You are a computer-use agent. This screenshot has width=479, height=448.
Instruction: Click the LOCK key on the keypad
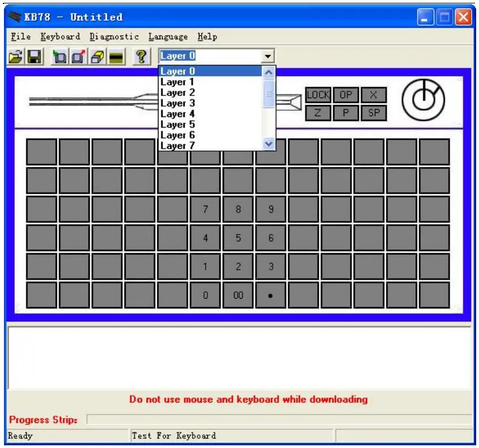click(318, 95)
